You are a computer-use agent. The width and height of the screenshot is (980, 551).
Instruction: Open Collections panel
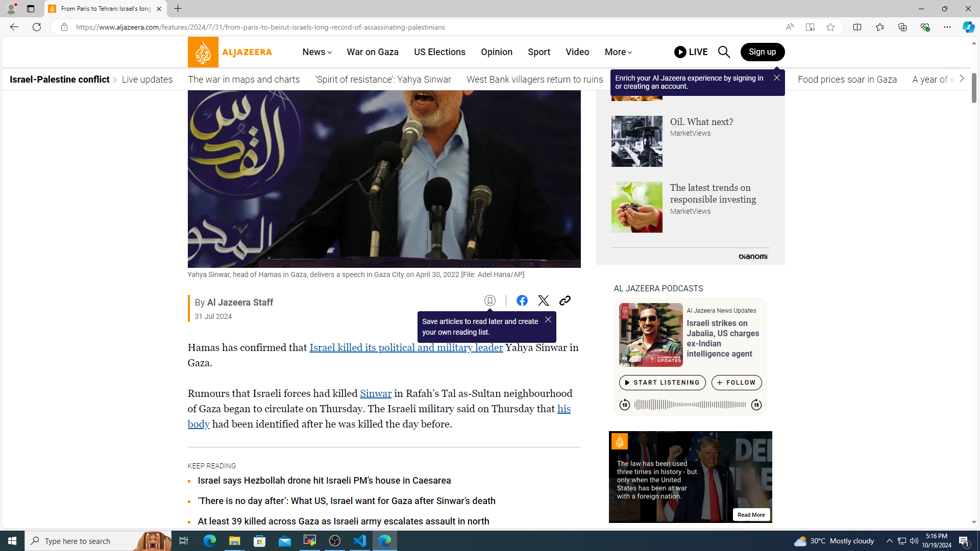(x=902, y=27)
